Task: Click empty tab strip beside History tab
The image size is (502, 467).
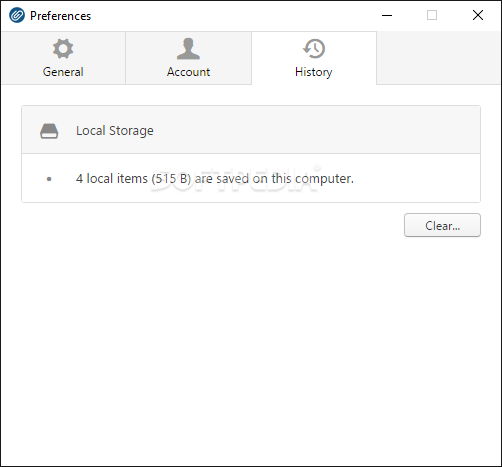Action: coord(439,58)
